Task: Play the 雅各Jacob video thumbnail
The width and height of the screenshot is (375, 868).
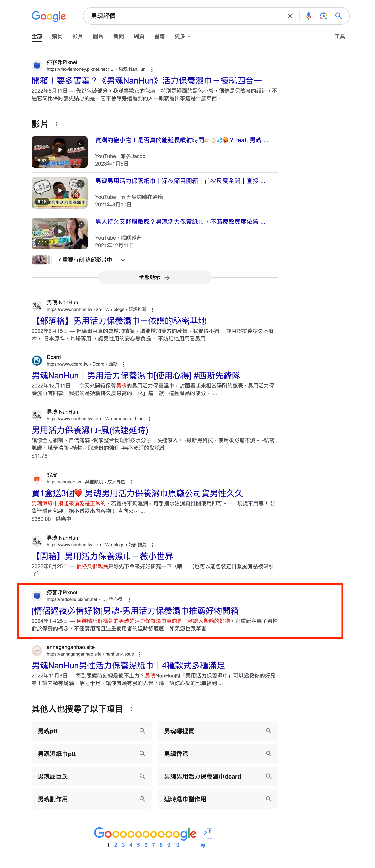Action: (x=60, y=152)
